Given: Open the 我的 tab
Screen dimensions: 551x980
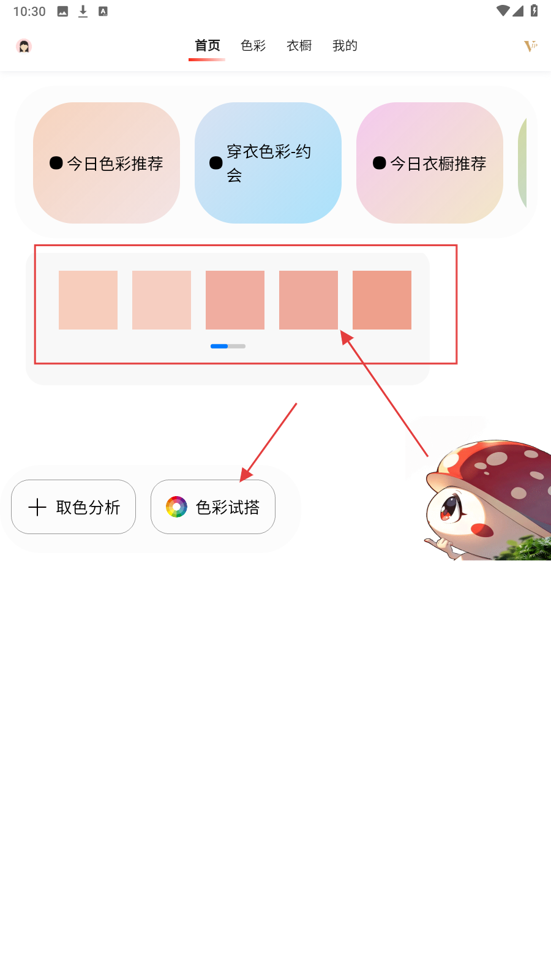Looking at the screenshot, I should [x=345, y=46].
